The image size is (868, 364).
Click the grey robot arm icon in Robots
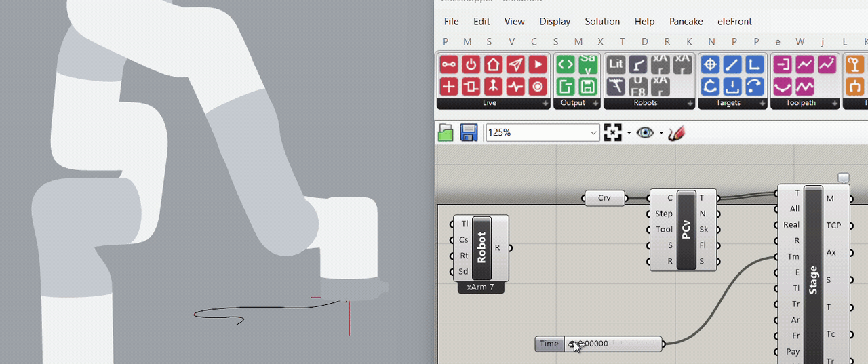point(638,65)
